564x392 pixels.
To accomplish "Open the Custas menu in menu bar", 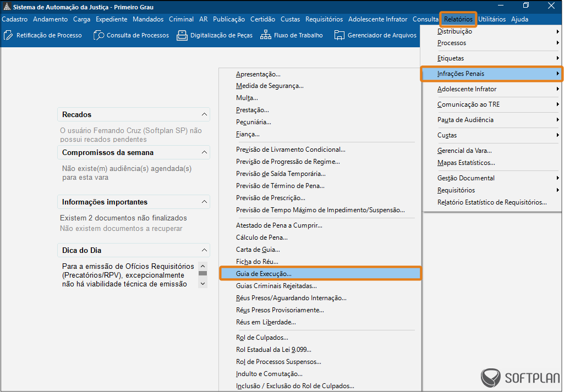I will (x=291, y=19).
